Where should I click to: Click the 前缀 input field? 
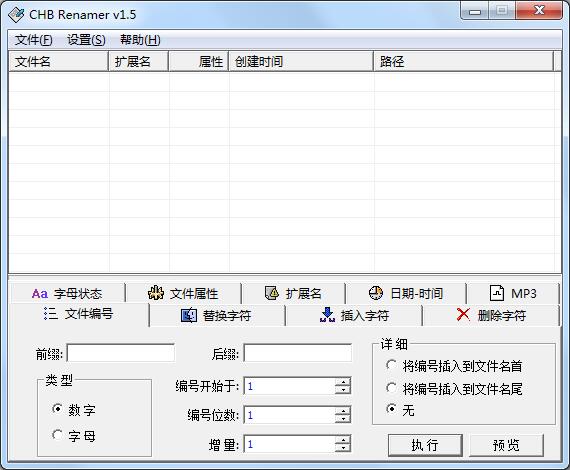point(121,353)
